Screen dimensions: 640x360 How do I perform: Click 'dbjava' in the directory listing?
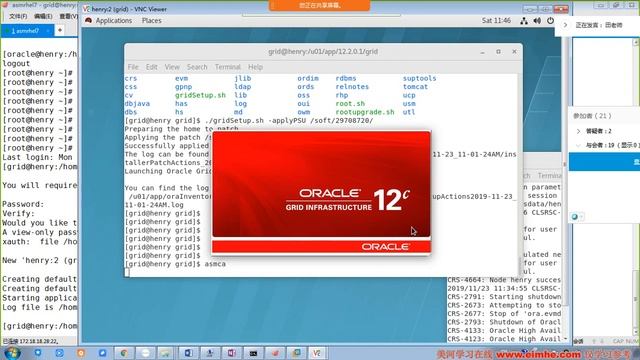(x=137, y=104)
